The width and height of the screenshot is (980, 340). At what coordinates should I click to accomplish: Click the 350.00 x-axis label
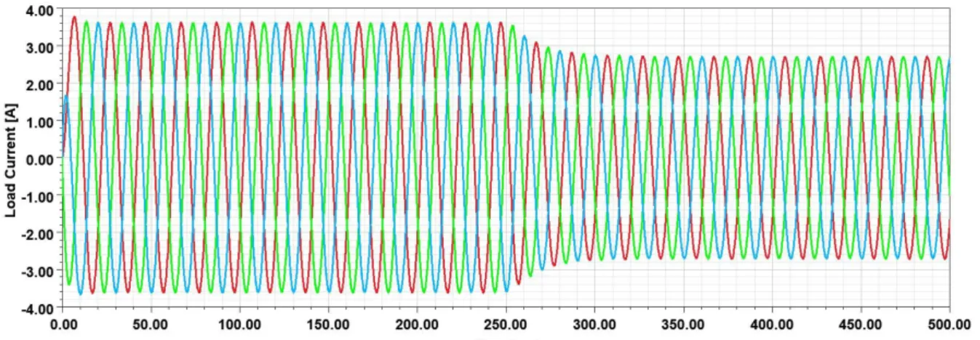(684, 323)
